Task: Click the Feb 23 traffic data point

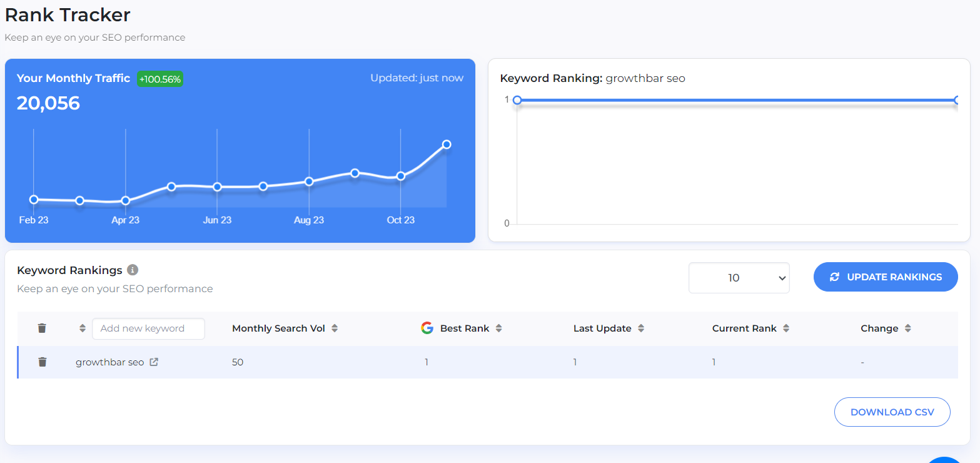Action: (x=34, y=200)
